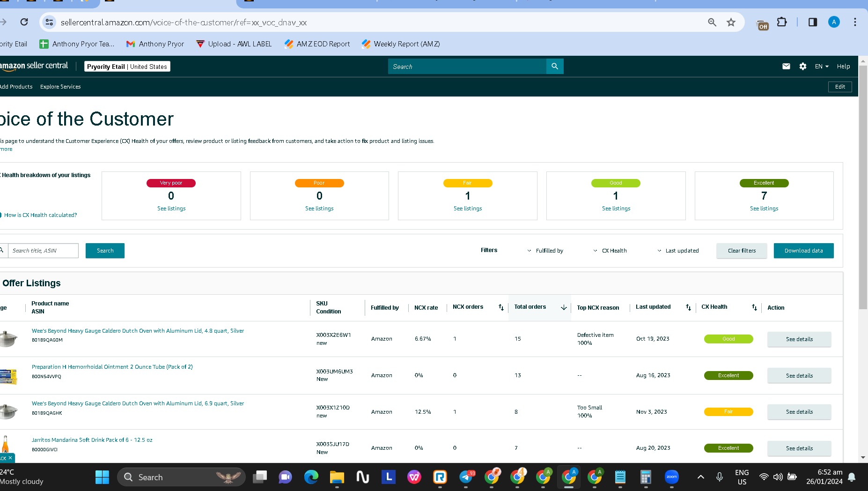Screen dimensions: 868x491
Task: Click the Search button beside the ASIN field
Action: coord(105,251)
